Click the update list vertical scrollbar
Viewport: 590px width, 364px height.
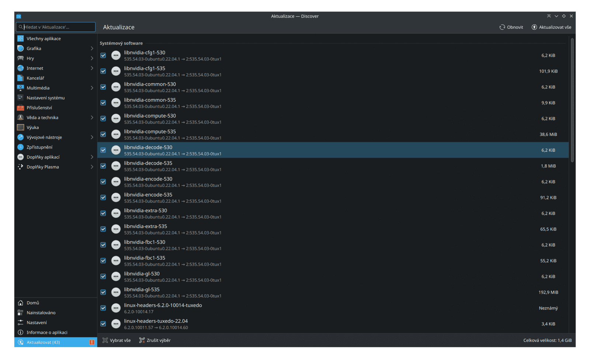pos(572,100)
